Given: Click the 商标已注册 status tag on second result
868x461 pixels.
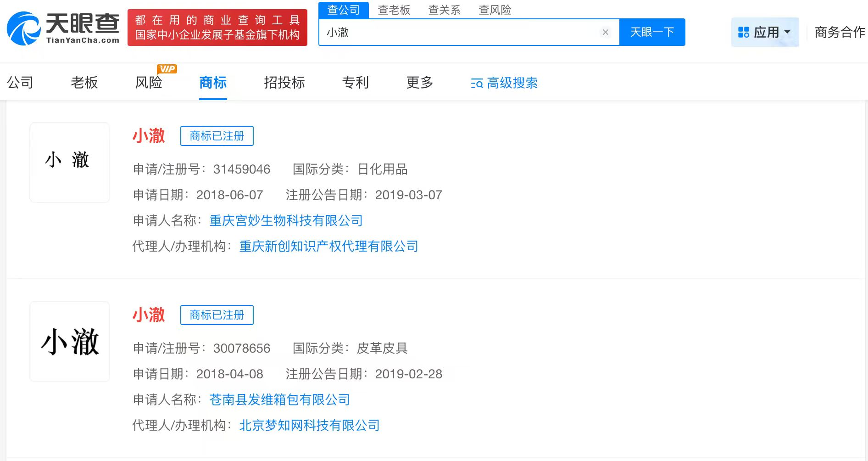Looking at the screenshot, I should pyautogui.click(x=217, y=315).
